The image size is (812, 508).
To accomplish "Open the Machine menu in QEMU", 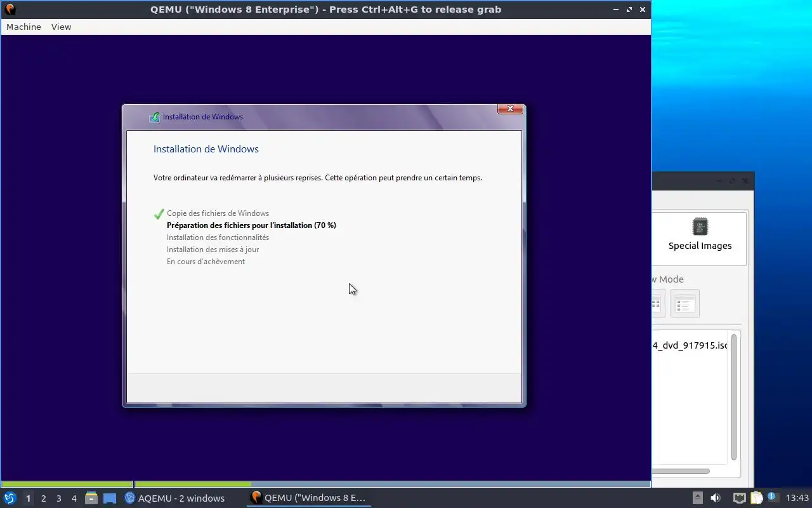I will pos(23,27).
